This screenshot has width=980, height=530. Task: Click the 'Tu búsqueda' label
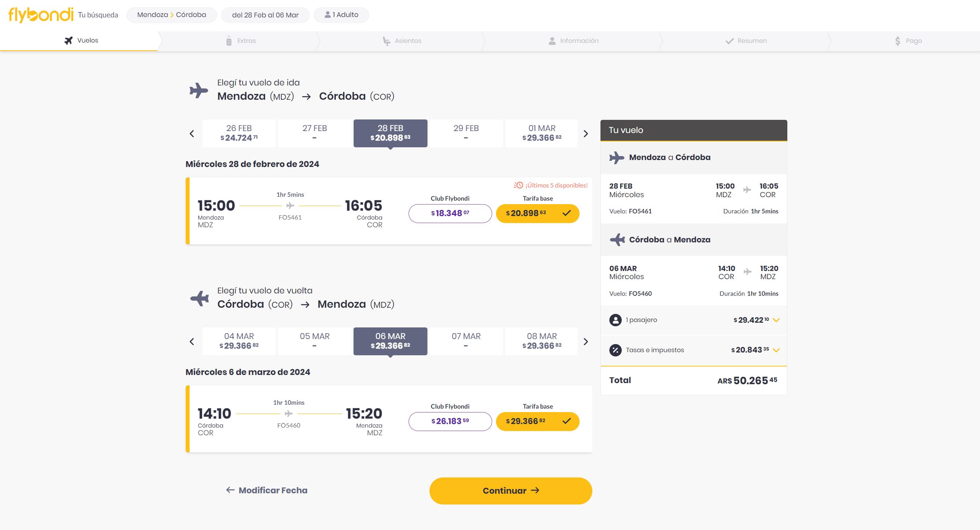[x=98, y=15]
